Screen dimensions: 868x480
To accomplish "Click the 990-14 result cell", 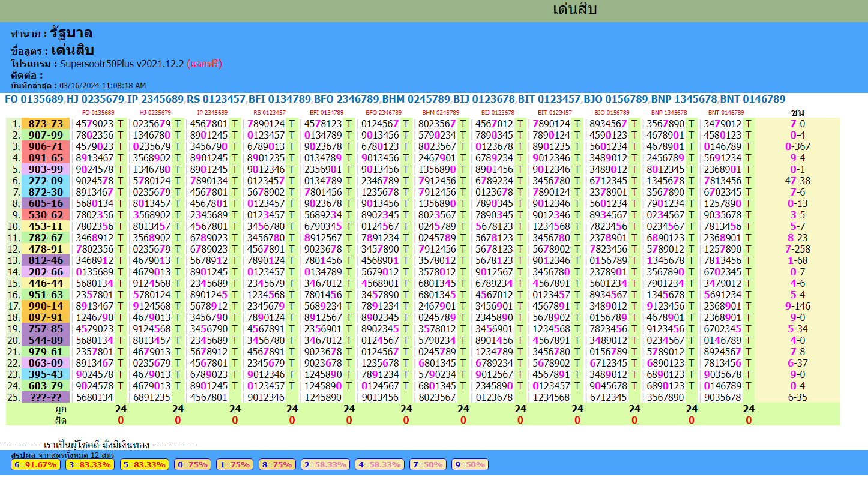I will pos(46,306).
